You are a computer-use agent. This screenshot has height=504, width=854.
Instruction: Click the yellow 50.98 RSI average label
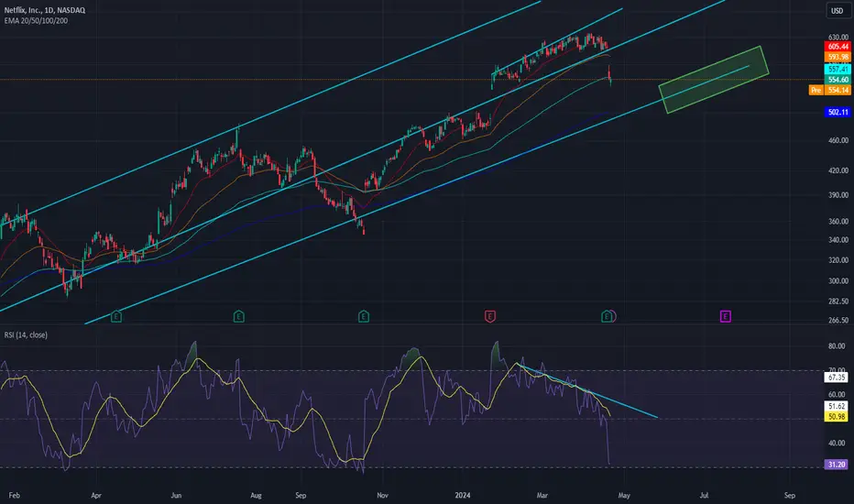(837, 417)
